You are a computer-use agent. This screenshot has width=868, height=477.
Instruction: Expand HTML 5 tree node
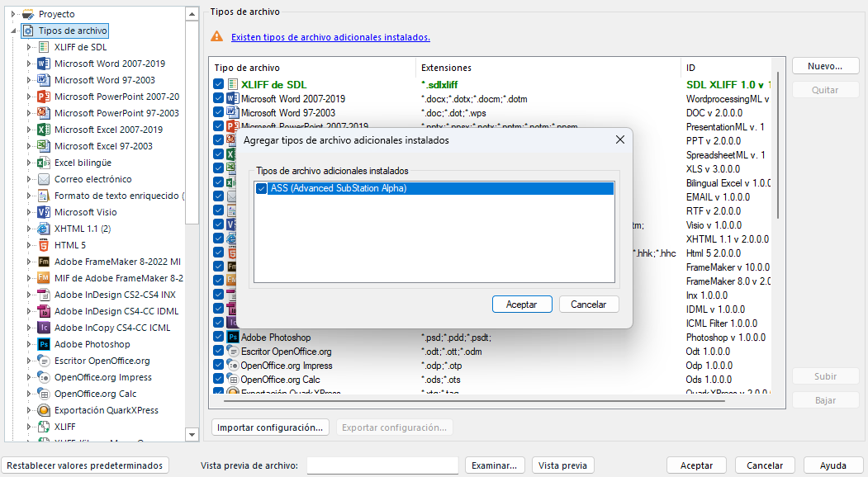29,245
